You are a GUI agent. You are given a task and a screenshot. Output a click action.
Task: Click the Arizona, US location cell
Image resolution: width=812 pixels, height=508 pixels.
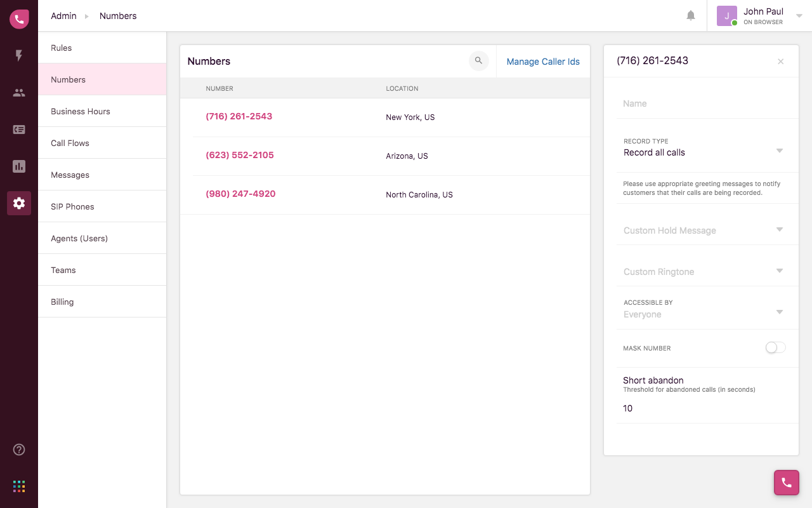pyautogui.click(x=407, y=156)
